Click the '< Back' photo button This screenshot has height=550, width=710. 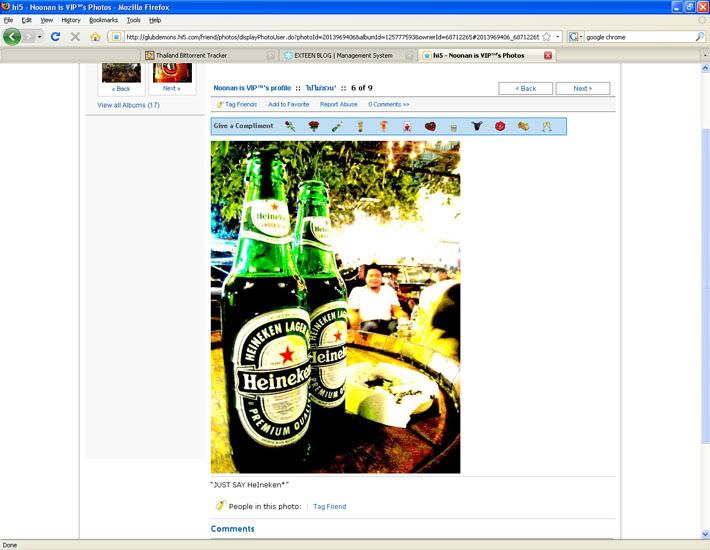tap(526, 88)
